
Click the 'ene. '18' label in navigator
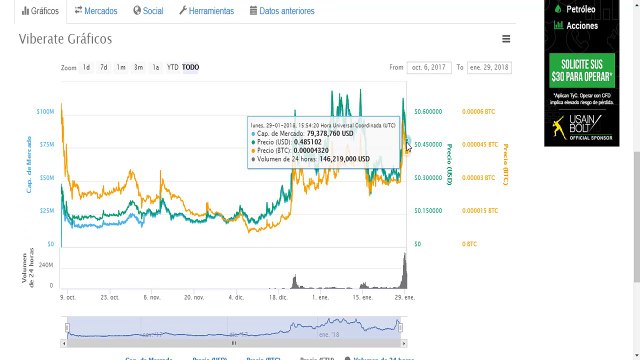(x=329, y=335)
